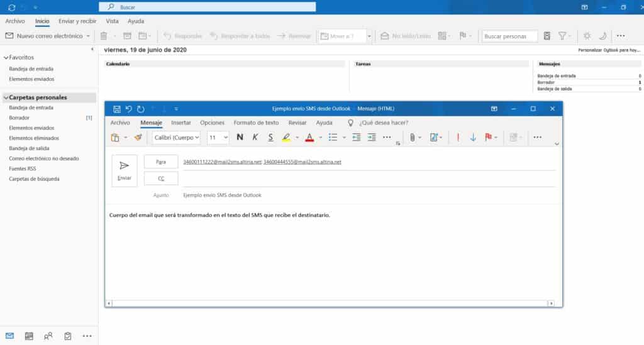Click the Delete trash icon in main toolbar
Screen dimensions: 644x345
[104, 36]
